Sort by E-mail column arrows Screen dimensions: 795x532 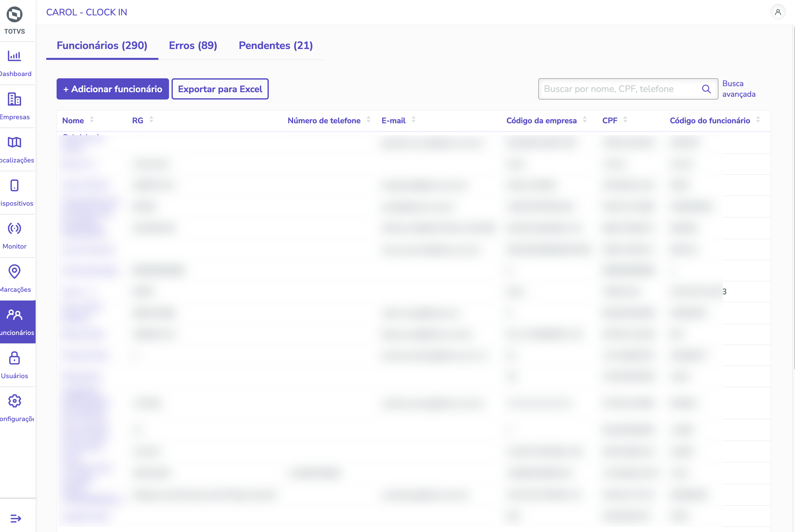pyautogui.click(x=413, y=120)
